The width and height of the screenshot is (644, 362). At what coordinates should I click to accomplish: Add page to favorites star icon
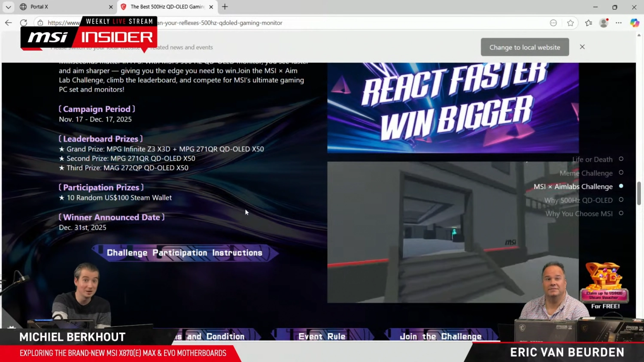pos(570,23)
